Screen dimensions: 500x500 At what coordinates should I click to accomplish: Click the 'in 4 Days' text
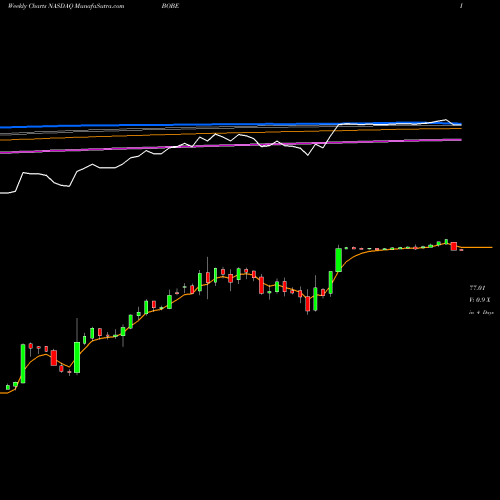point(481,312)
